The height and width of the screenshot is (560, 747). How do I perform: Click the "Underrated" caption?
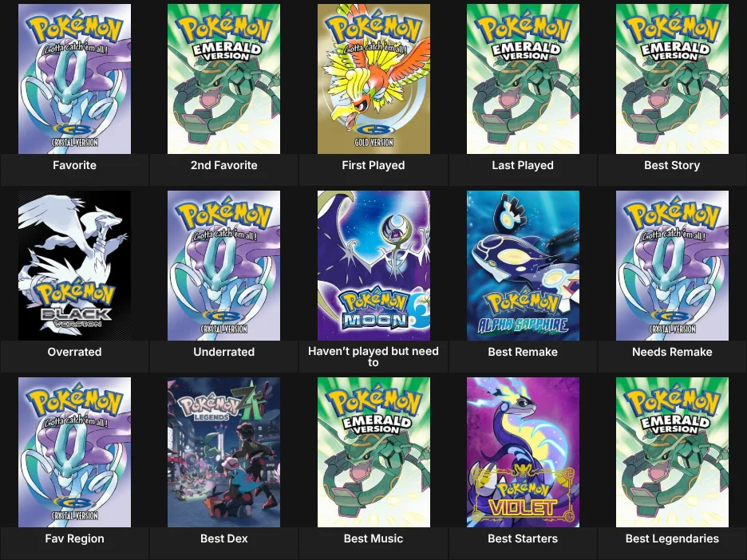coord(224,352)
